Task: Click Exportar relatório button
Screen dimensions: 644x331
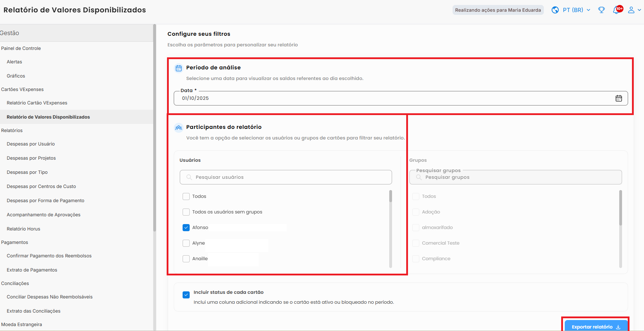Action: click(596, 326)
